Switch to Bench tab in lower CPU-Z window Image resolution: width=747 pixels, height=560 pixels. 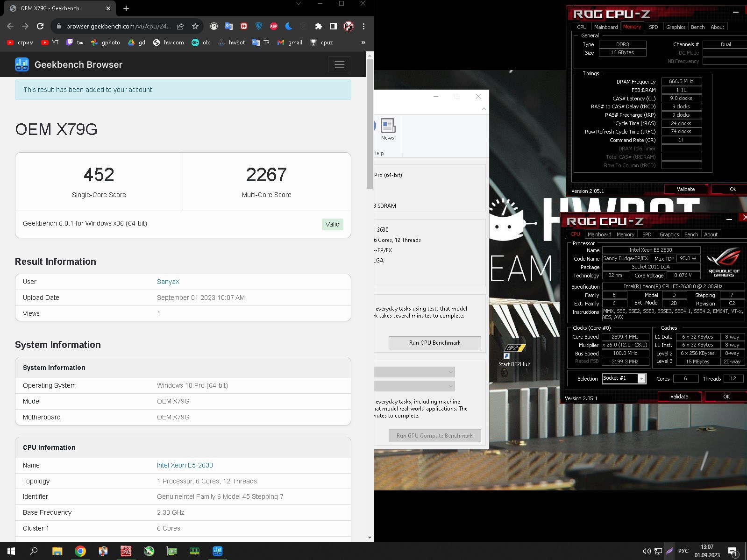click(691, 234)
